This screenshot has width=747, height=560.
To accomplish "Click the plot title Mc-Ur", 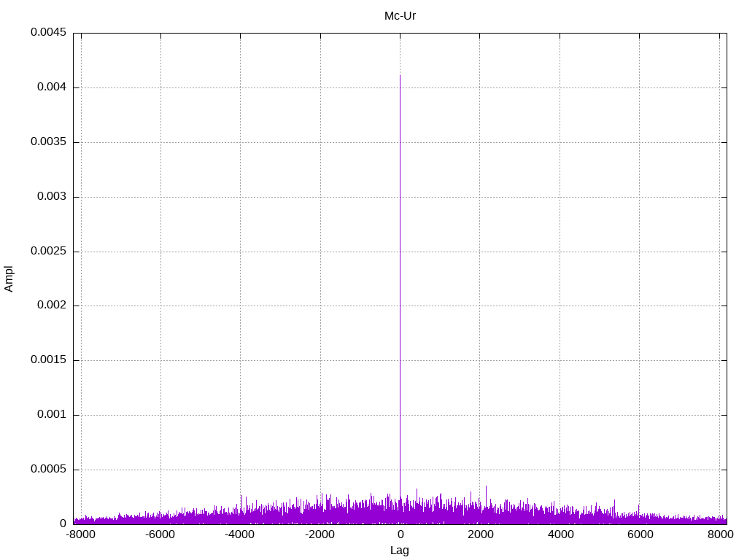I will 400,15.
